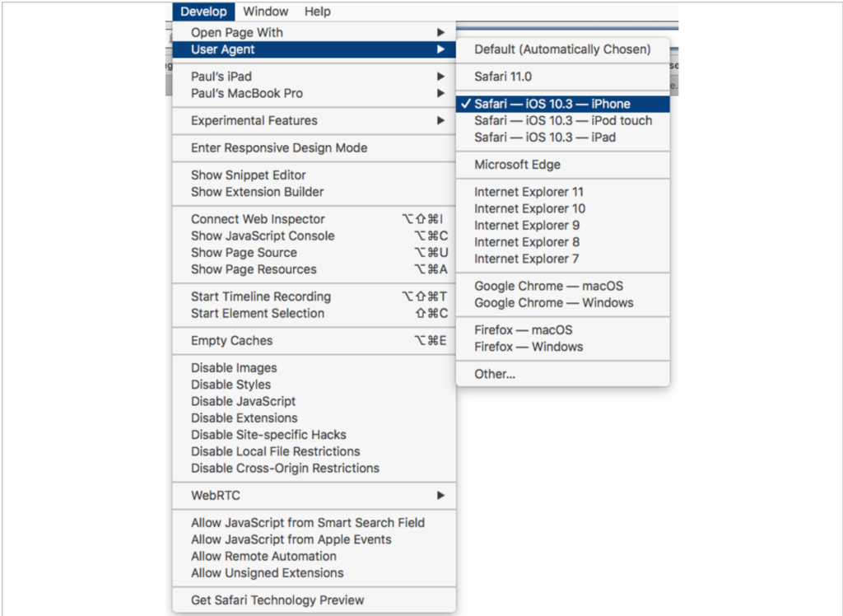This screenshot has width=843, height=616.
Task: Choose Empty Caches
Action: coord(314,341)
